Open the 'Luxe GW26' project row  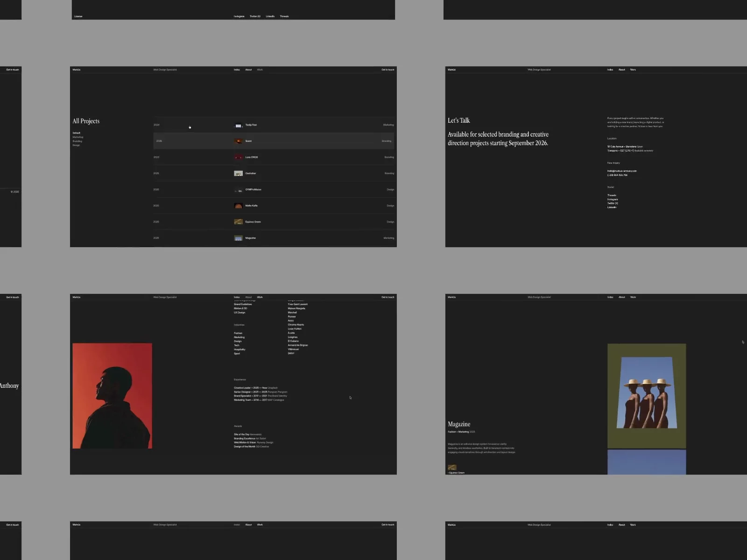tap(274, 157)
